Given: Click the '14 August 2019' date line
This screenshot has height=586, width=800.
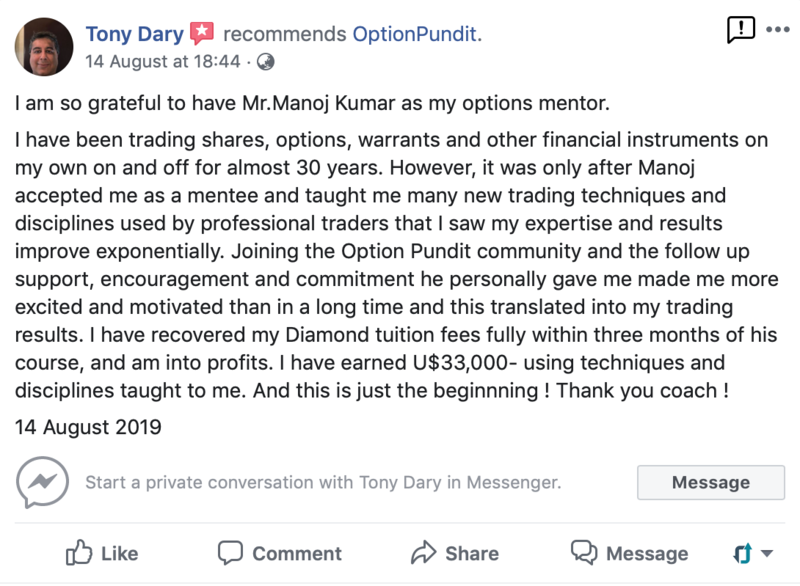Looking at the screenshot, I should (x=88, y=427).
